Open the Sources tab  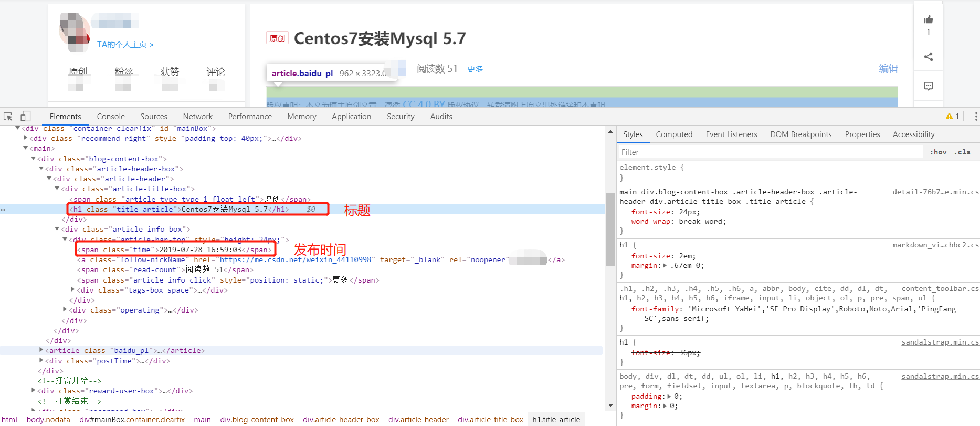pyautogui.click(x=154, y=117)
